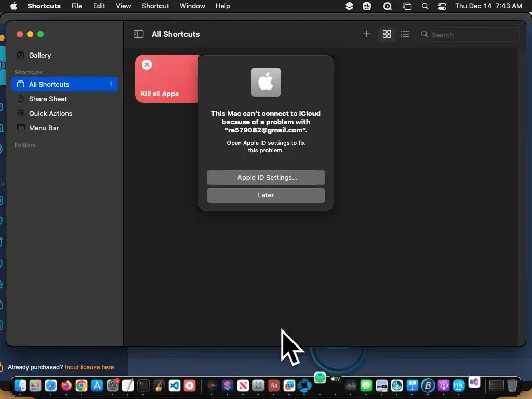Click the Input license here link
The height and width of the screenshot is (399, 532).
(89, 367)
